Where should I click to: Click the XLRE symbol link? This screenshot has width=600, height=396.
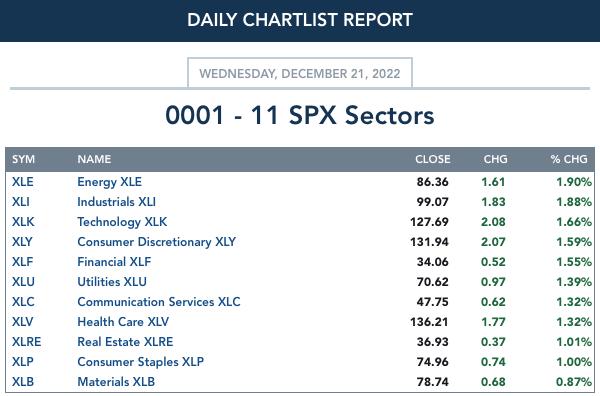[x=26, y=342]
